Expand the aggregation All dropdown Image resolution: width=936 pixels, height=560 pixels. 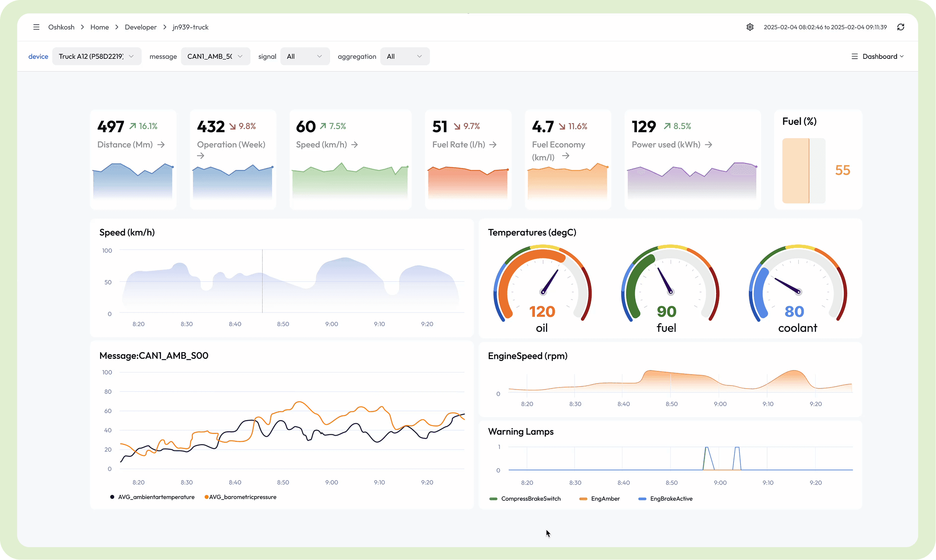point(405,56)
